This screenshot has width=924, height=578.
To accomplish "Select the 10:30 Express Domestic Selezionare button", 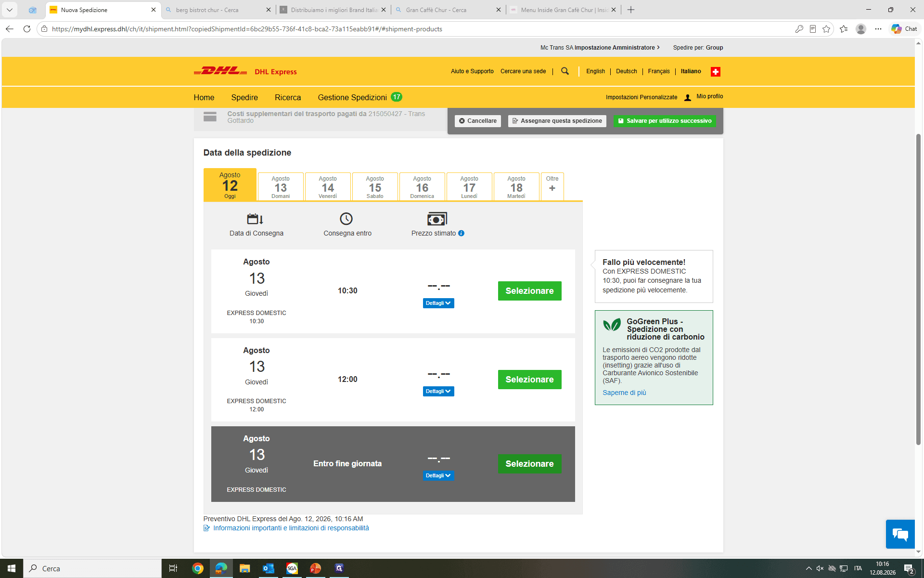I will coord(529,291).
